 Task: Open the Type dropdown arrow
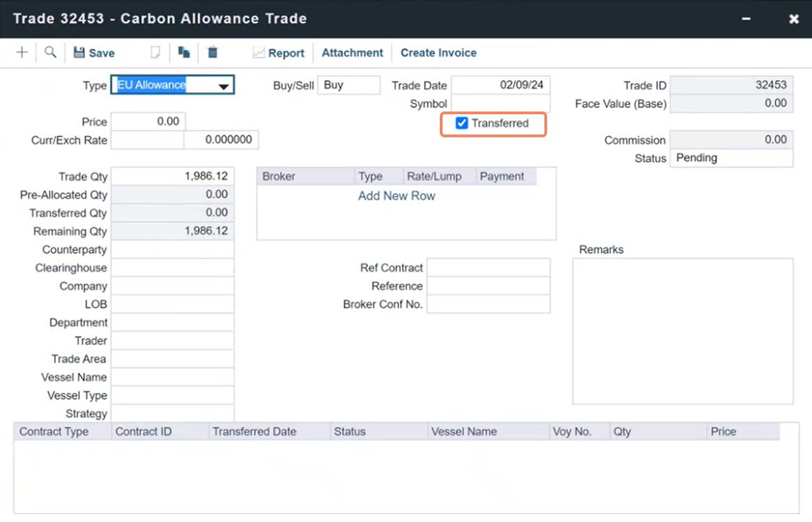[224, 86]
